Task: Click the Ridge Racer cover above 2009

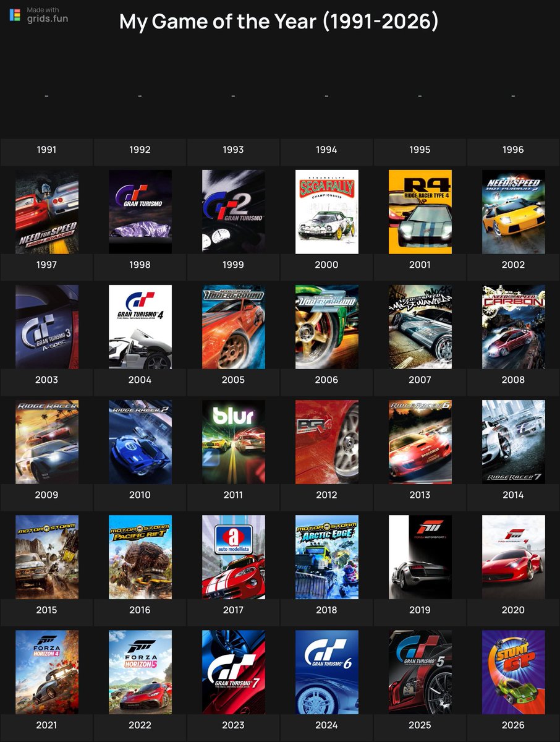Action: coord(47,442)
